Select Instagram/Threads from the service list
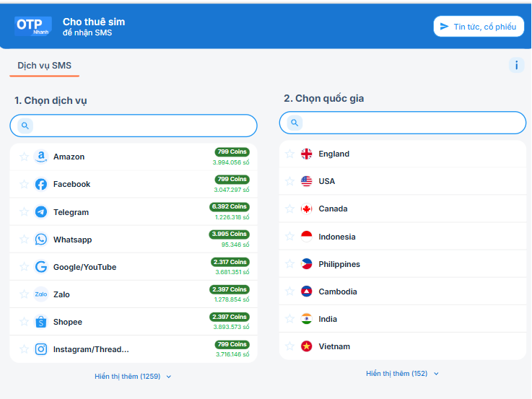Screen dimensions: 532x399 (91, 349)
